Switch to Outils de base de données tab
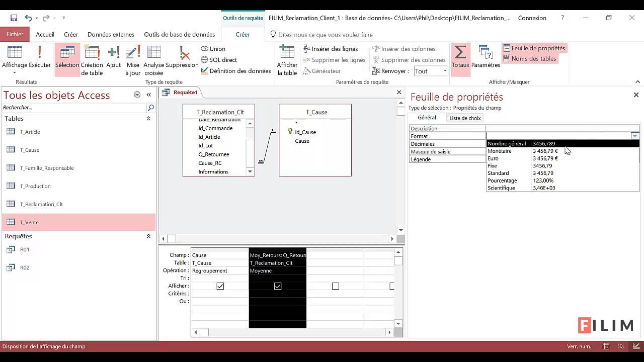The image size is (644, 362). pyautogui.click(x=180, y=35)
